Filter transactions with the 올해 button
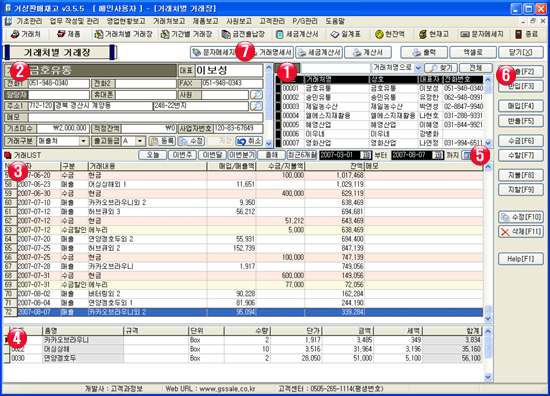The height and width of the screenshot is (396, 550). [x=271, y=155]
